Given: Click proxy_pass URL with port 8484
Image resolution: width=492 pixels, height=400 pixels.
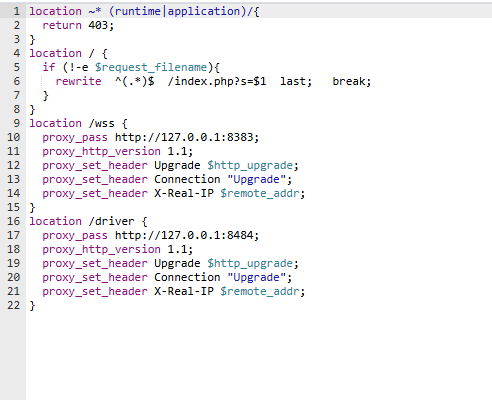Looking at the screenshot, I should (x=187, y=235).
